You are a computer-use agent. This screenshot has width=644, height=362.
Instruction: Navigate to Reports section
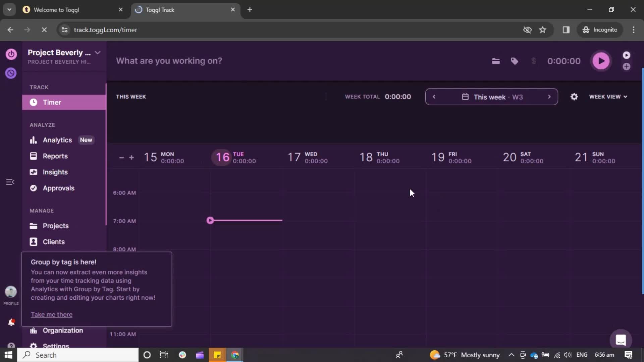click(55, 156)
